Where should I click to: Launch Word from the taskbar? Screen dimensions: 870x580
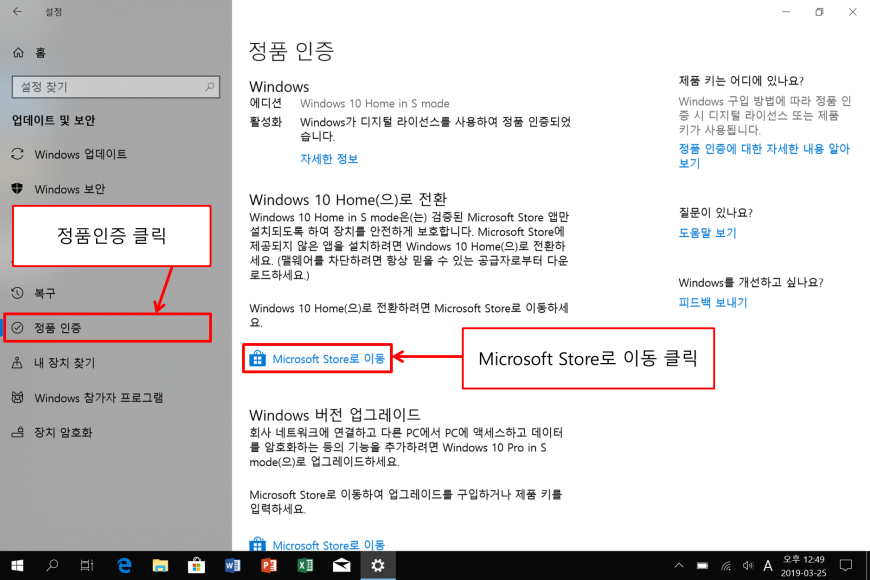(x=232, y=566)
